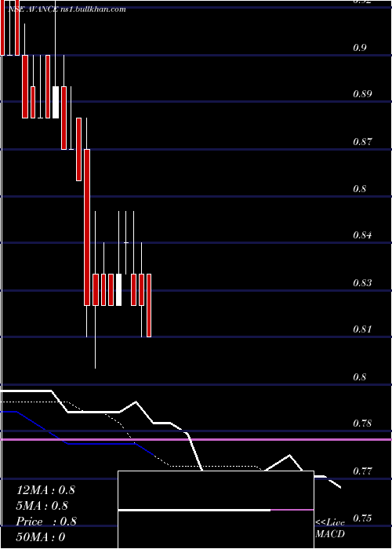Click the 0.83 price axis label
This screenshot has height=549, width=392.
(362, 282)
